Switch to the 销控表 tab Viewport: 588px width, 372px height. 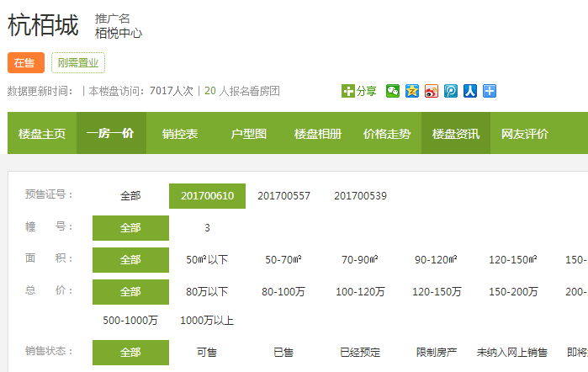coord(180,134)
